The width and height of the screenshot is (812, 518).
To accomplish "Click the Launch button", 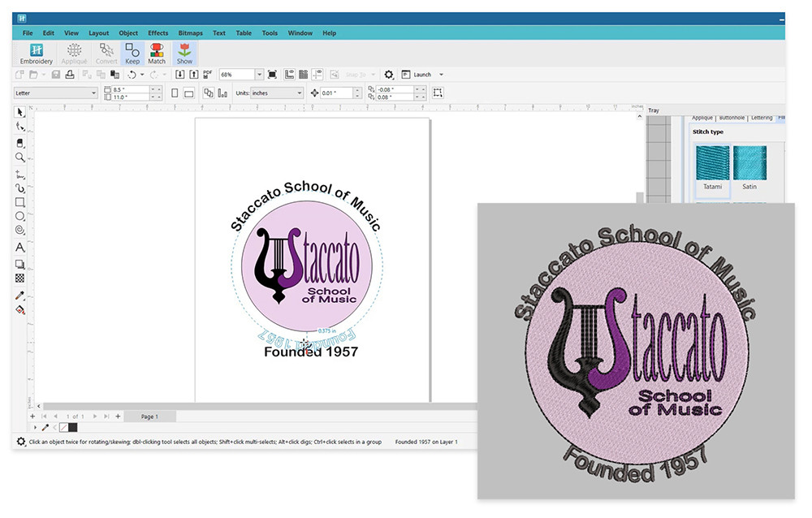I will (422, 74).
